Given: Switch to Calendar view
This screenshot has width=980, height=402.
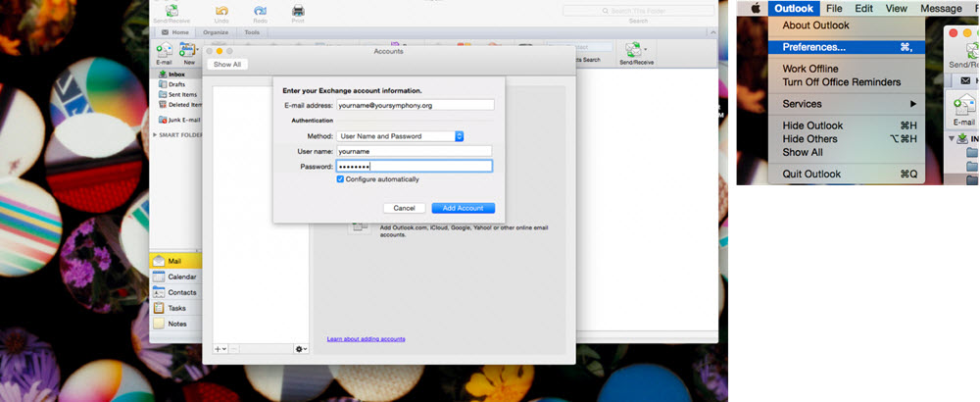Looking at the screenshot, I should (x=175, y=276).
